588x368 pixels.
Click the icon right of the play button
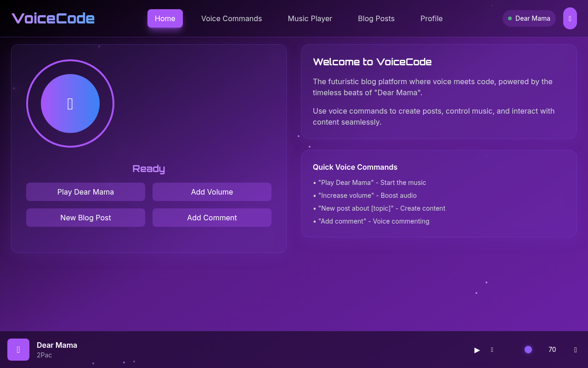click(492, 350)
